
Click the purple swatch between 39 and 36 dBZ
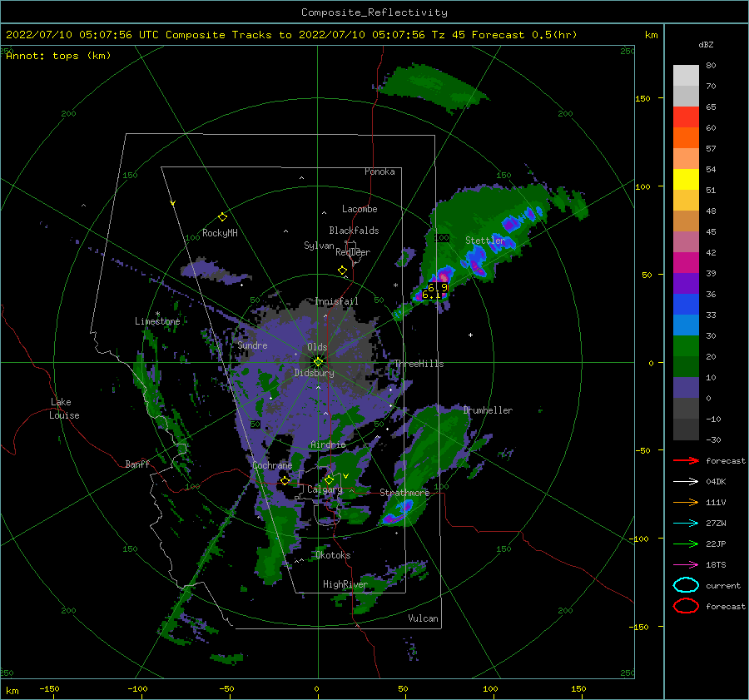(686, 284)
